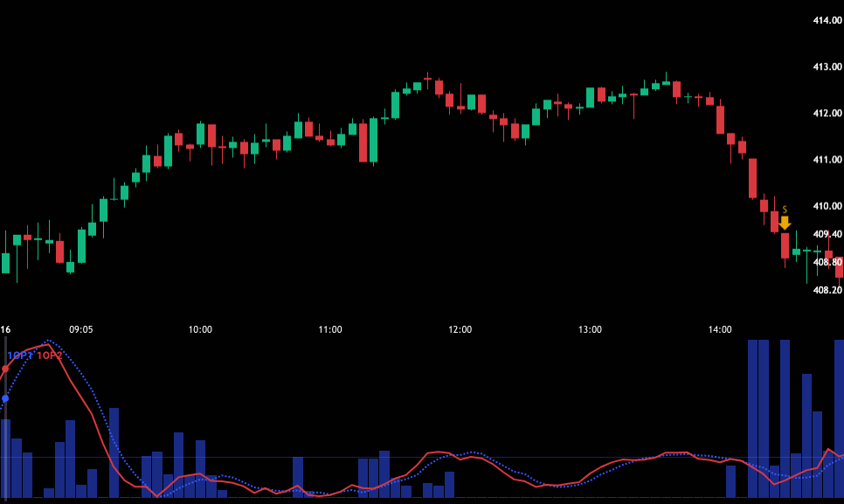Screen dimensions: 844x504
Task: Click the 12:00 time axis label
Action: tap(460, 329)
